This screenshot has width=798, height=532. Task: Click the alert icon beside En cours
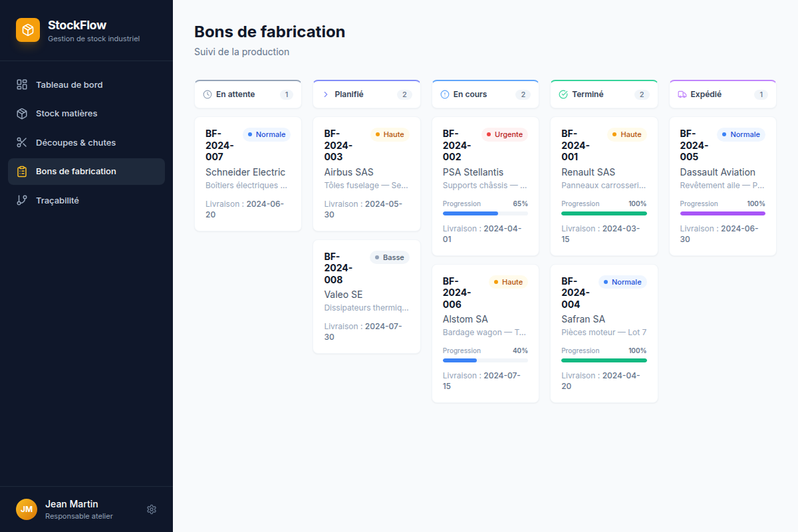445,94
